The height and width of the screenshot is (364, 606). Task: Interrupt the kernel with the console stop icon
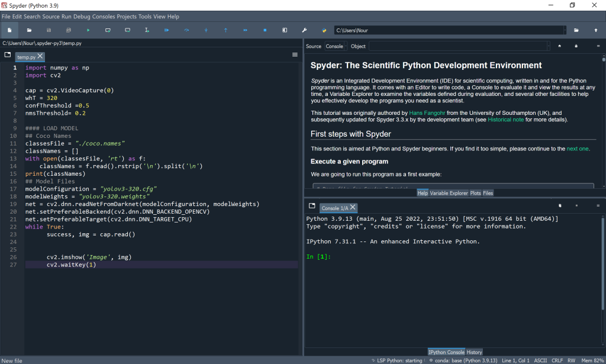(576, 205)
